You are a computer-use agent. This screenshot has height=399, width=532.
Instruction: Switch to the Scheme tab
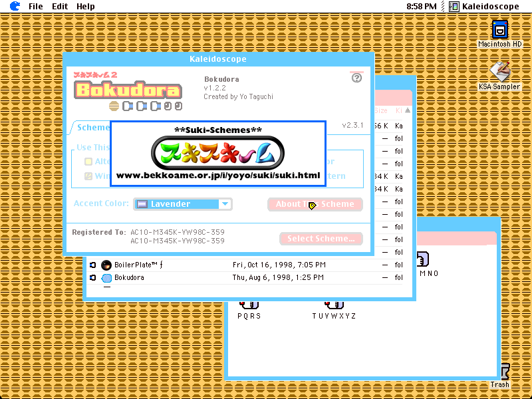(x=93, y=127)
